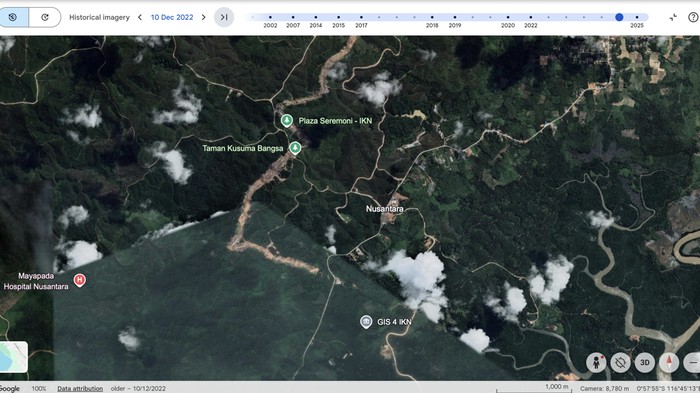Open the minimap thumbnail
This screenshot has height=393, width=700.
coord(13,356)
